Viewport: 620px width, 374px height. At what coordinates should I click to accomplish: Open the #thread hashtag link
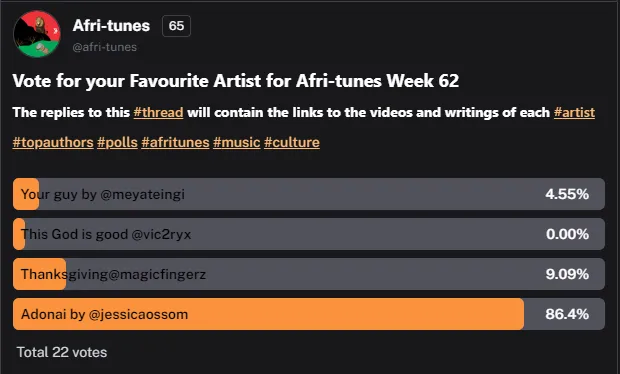[159, 112]
